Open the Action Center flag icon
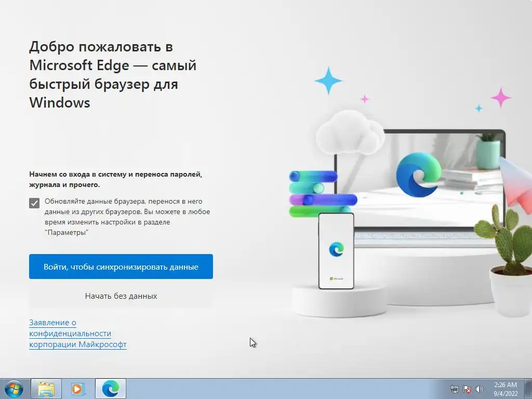This screenshot has width=532, height=399. [467, 389]
